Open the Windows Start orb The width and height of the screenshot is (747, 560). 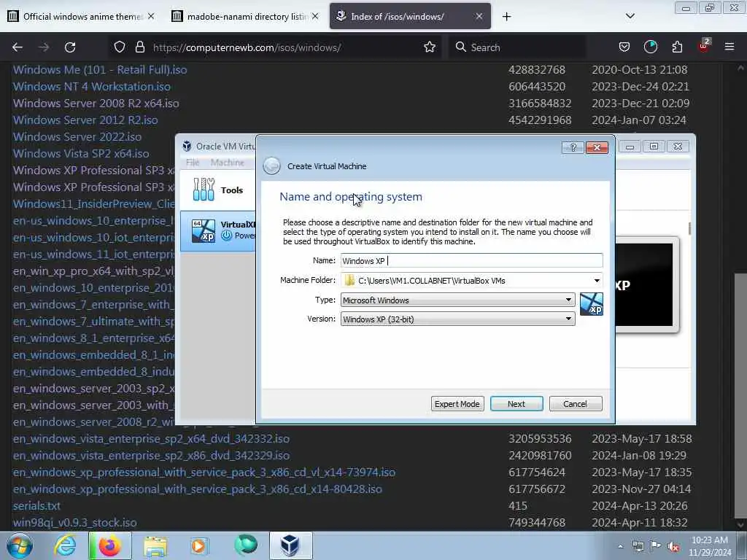coord(20,545)
